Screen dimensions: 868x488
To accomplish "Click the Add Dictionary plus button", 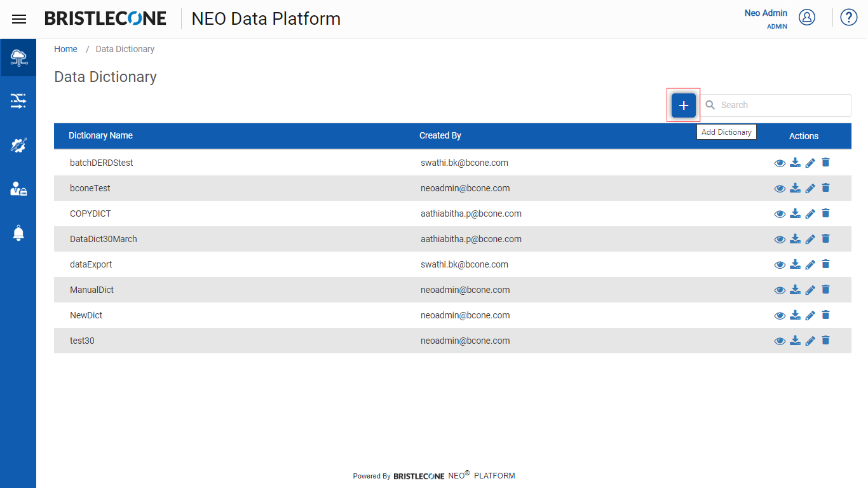I will pos(684,105).
